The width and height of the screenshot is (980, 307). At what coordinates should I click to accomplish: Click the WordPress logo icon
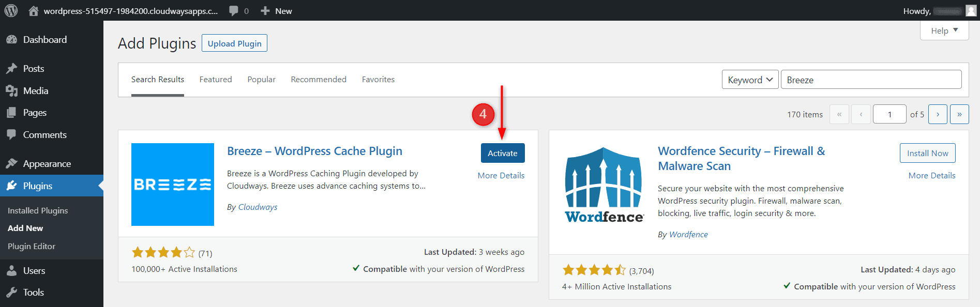click(x=11, y=10)
